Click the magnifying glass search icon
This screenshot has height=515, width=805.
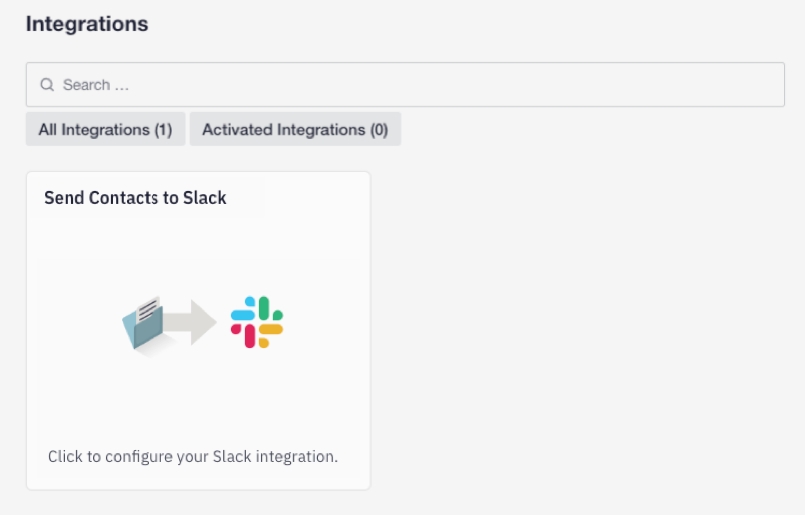[x=46, y=85]
